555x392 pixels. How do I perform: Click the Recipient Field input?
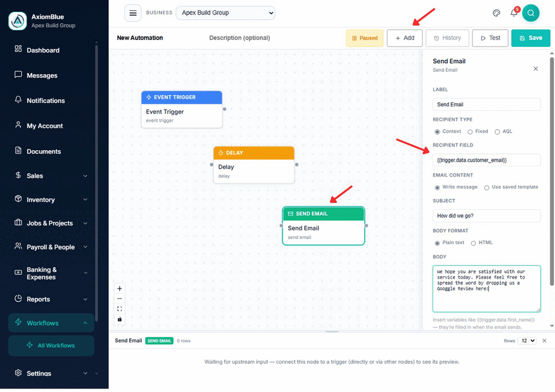(x=486, y=160)
